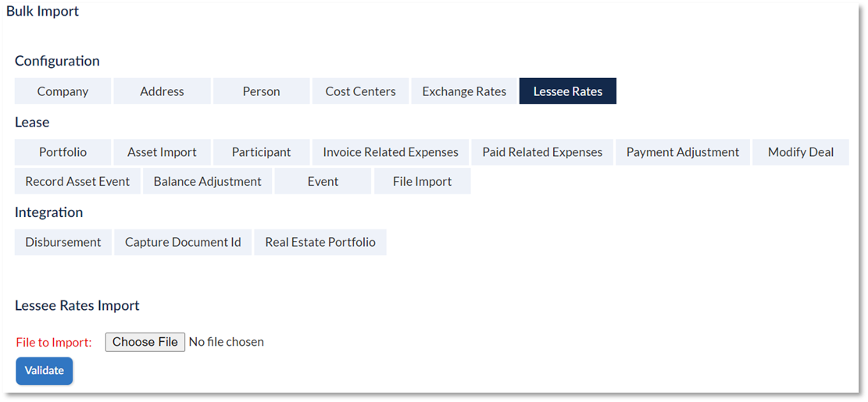This screenshot has height=402, width=868.
Task: Select Exchange Rates import
Action: [x=464, y=91]
